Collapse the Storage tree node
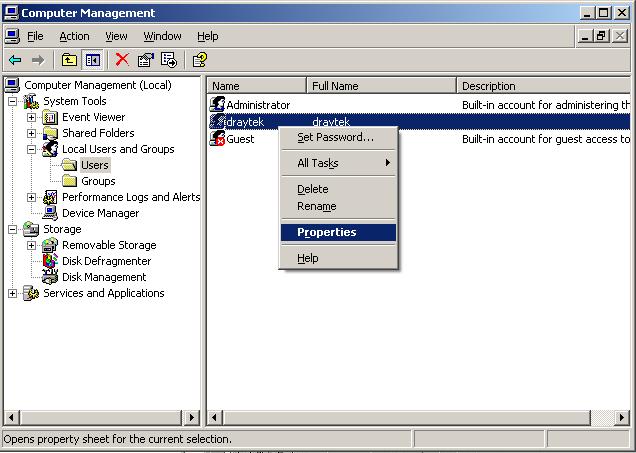 click(13, 229)
